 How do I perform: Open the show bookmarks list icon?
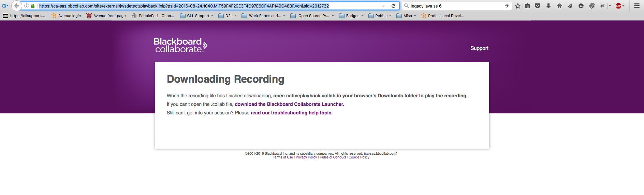pos(527,6)
